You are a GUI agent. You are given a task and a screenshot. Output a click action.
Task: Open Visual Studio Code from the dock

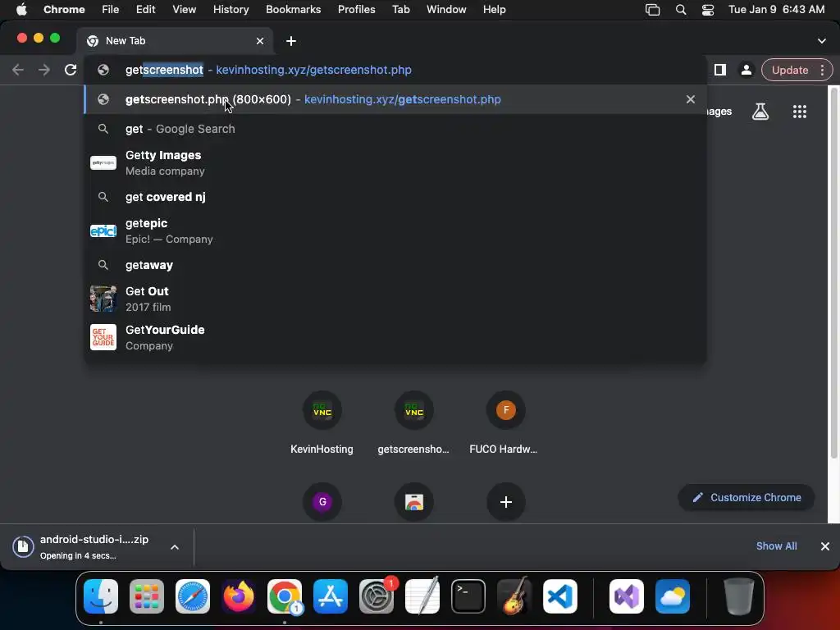point(559,596)
